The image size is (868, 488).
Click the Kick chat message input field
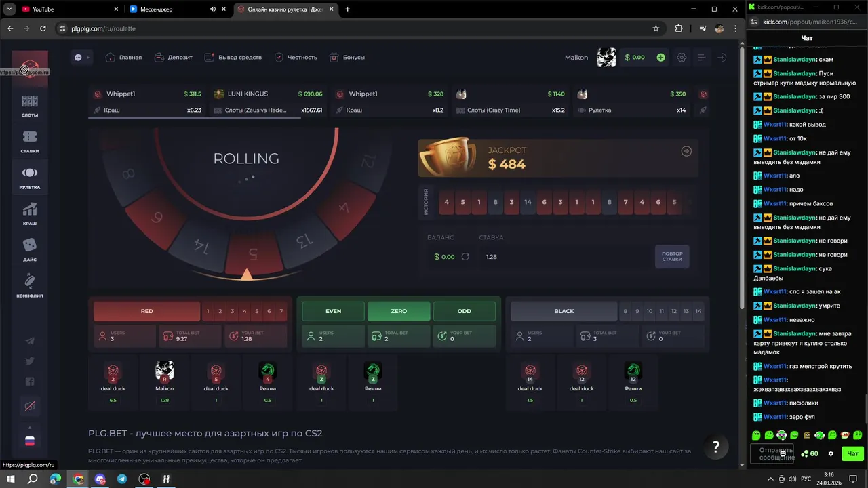pyautogui.click(x=773, y=453)
